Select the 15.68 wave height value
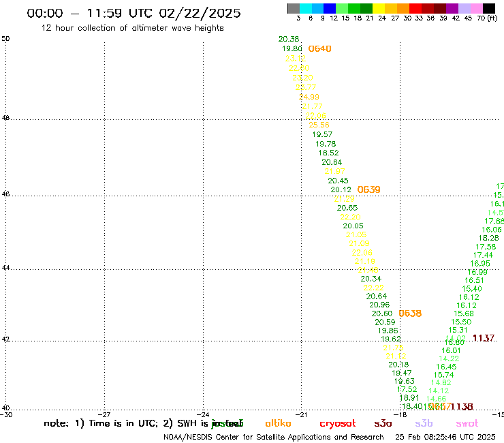Viewport: 504px width, 443px height. 464,314
